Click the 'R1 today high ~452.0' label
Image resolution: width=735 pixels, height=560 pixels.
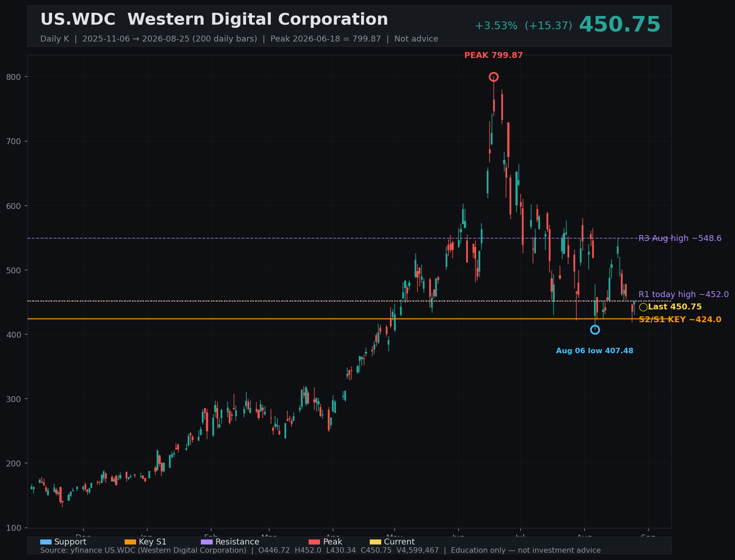pyautogui.click(x=683, y=294)
